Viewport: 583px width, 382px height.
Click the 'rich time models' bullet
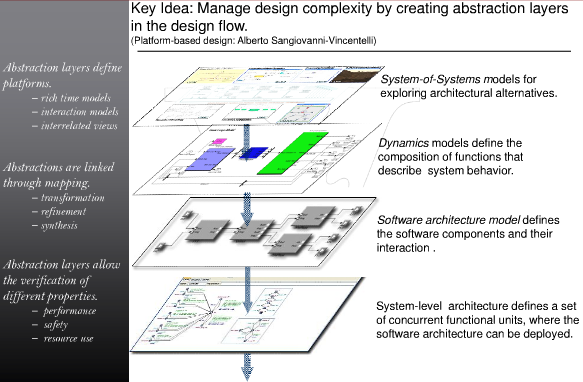point(71,98)
